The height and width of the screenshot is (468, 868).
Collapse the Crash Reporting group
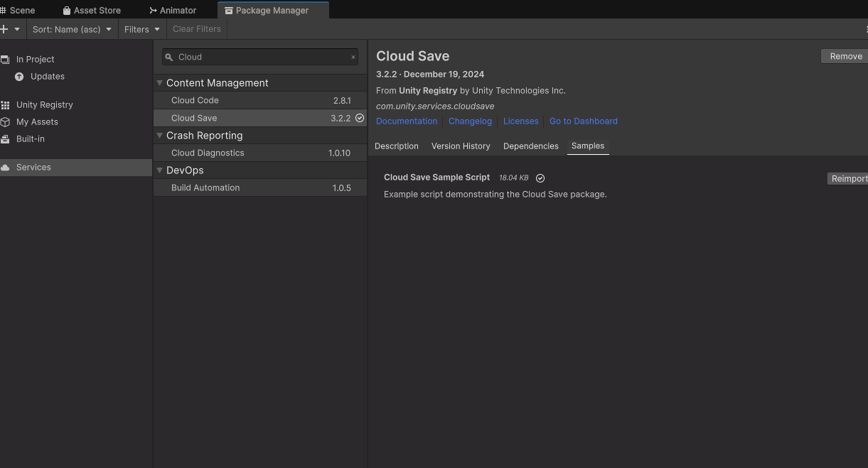pyautogui.click(x=160, y=136)
